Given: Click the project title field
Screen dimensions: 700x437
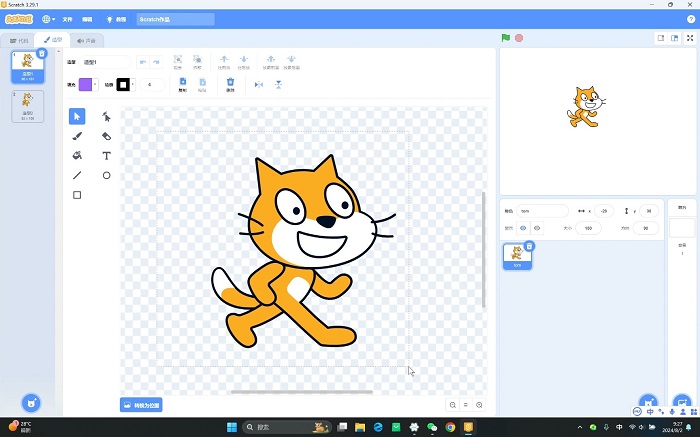Looking at the screenshot, I should (175, 19).
